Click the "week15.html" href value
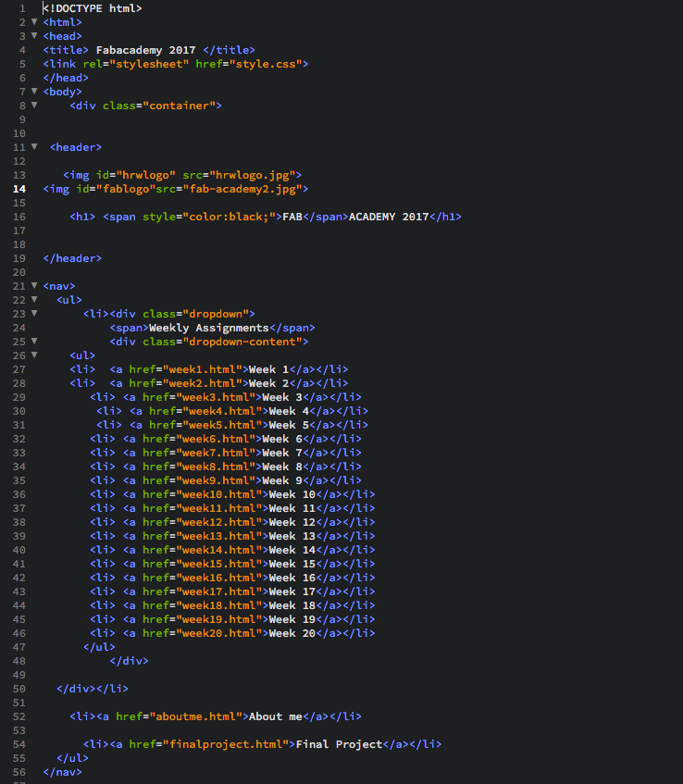The image size is (683, 784). coord(219,564)
